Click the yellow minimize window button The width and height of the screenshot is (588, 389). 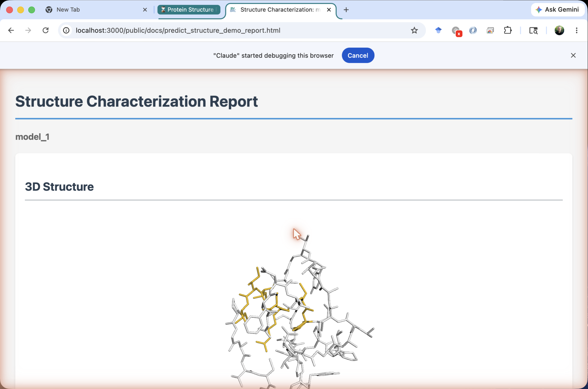tap(21, 10)
